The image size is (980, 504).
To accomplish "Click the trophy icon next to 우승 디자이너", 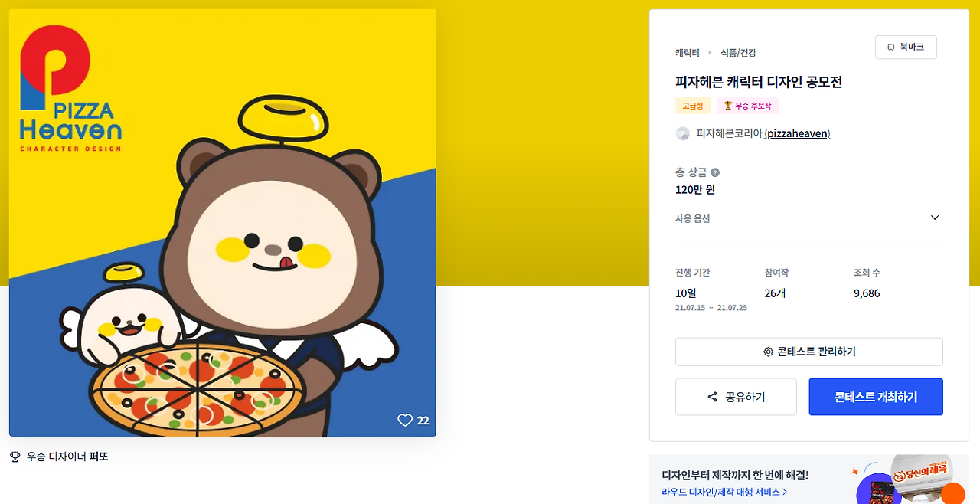I will coord(15,457).
